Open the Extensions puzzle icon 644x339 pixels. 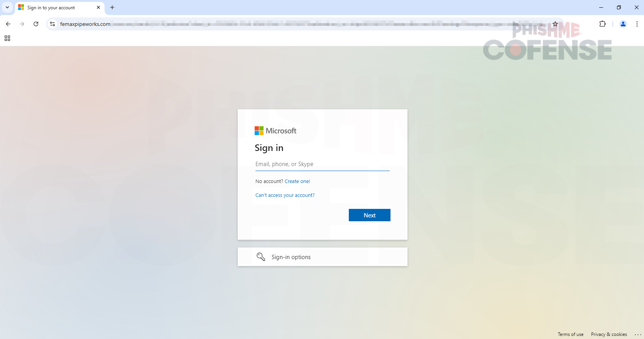(602, 24)
